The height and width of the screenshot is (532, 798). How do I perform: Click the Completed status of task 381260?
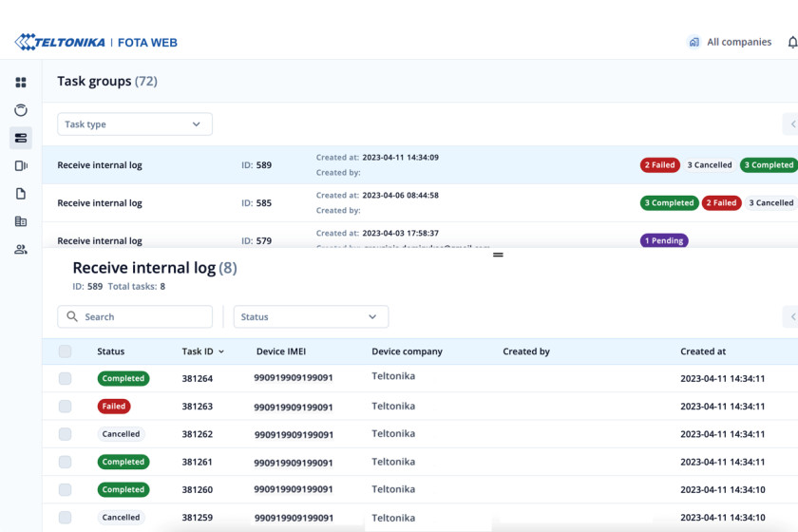point(123,490)
